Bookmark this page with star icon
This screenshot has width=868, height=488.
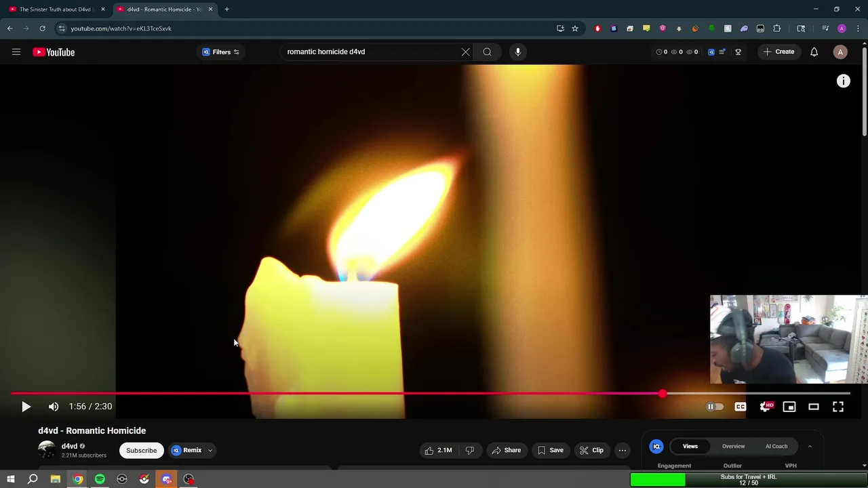click(x=575, y=28)
